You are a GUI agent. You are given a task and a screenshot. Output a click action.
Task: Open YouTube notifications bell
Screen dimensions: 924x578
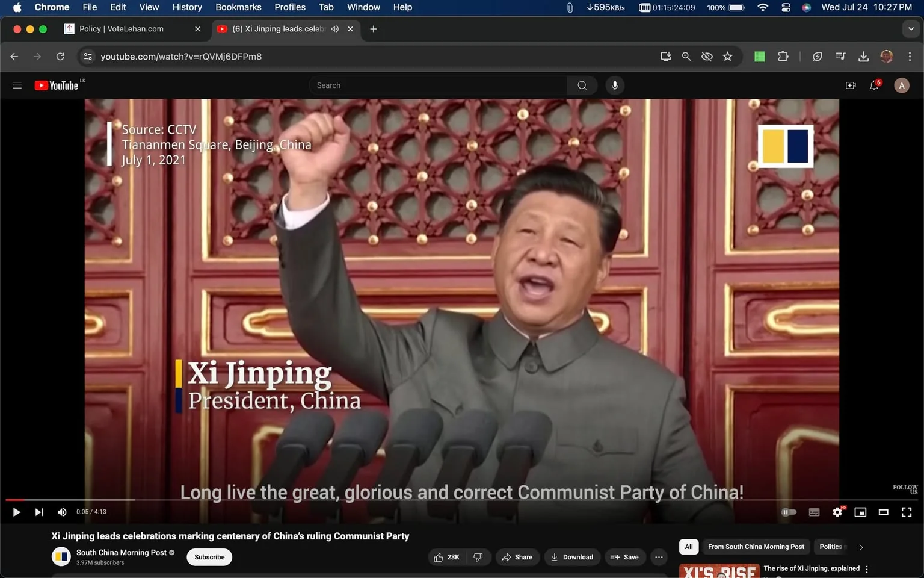coord(874,85)
